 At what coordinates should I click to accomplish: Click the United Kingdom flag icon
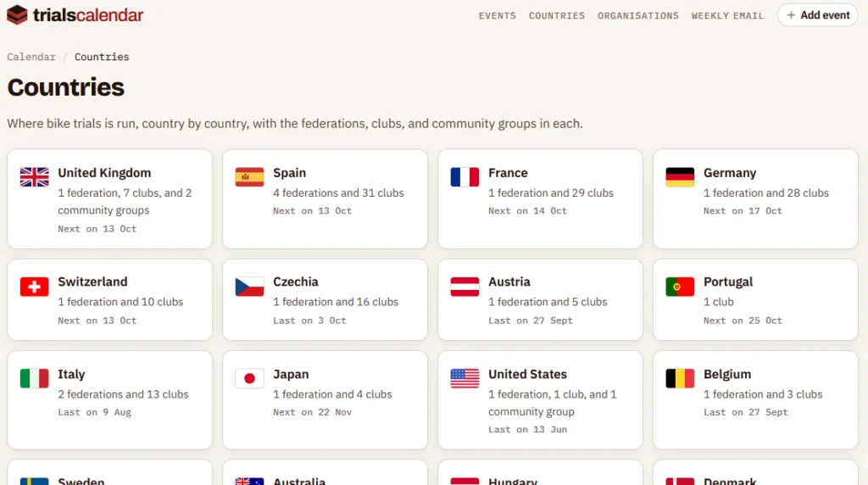click(34, 177)
